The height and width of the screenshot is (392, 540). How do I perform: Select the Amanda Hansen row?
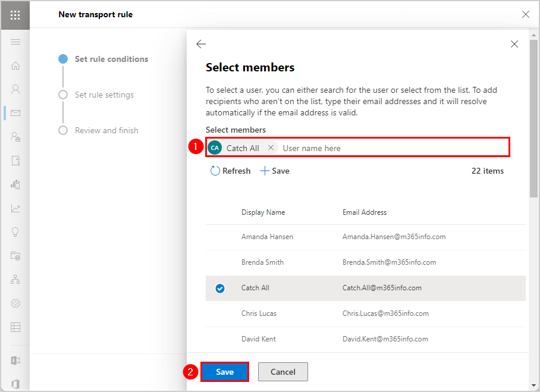point(267,237)
